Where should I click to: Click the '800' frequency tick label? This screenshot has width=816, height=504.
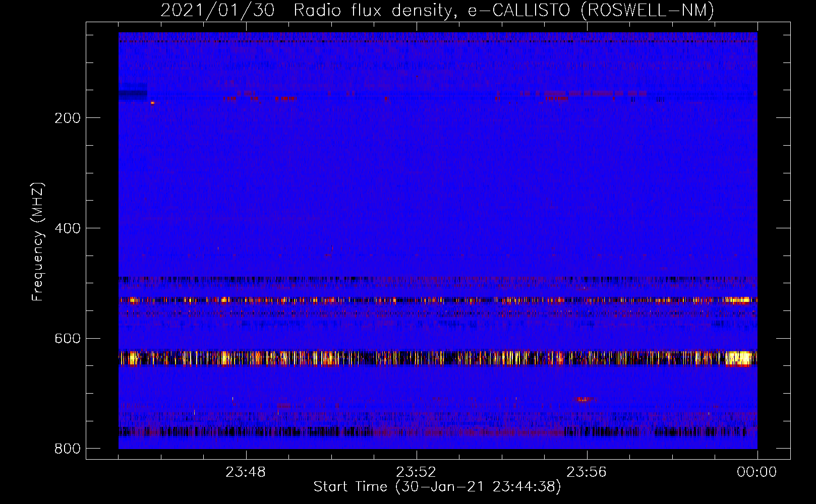(68, 449)
